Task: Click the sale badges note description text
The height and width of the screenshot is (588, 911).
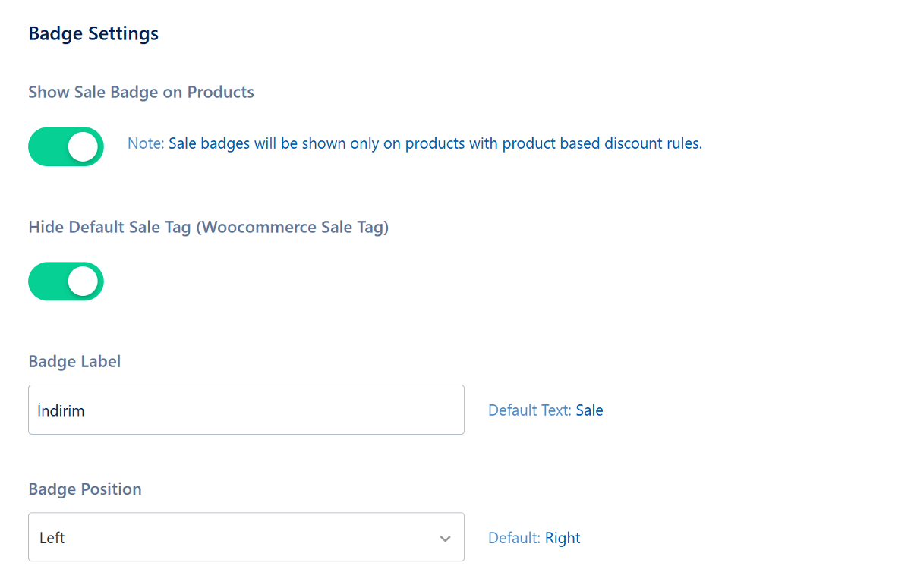Action: coord(435,143)
